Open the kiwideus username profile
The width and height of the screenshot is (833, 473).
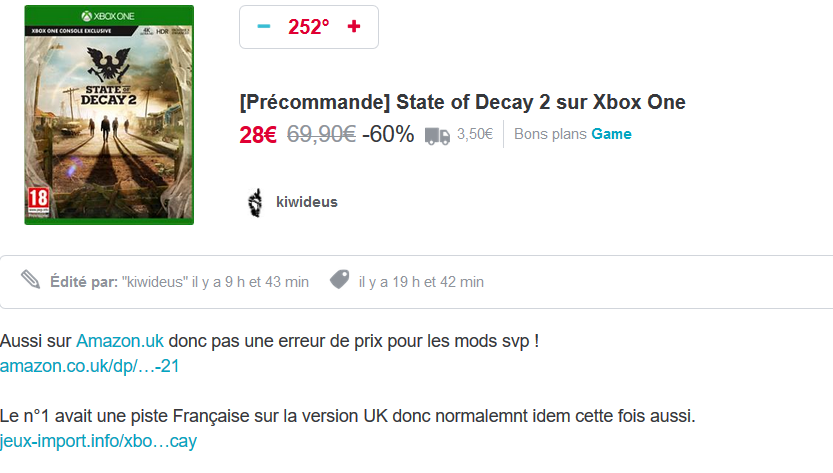[x=307, y=202]
